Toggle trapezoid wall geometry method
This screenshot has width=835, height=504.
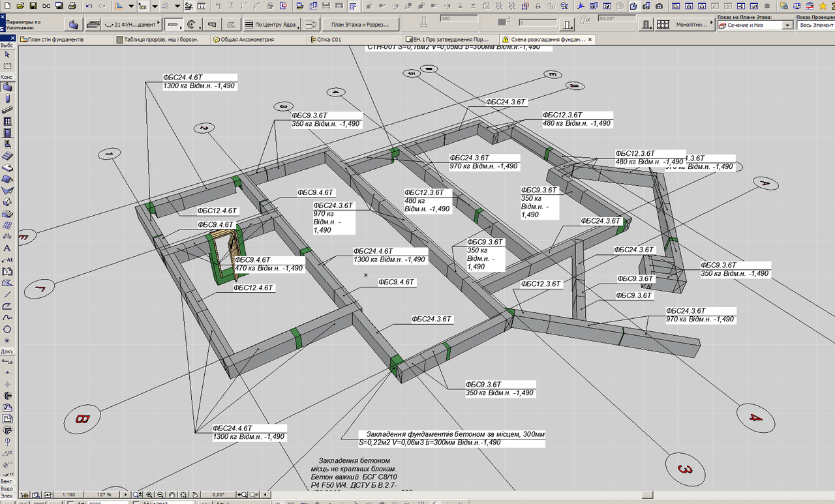point(211,25)
